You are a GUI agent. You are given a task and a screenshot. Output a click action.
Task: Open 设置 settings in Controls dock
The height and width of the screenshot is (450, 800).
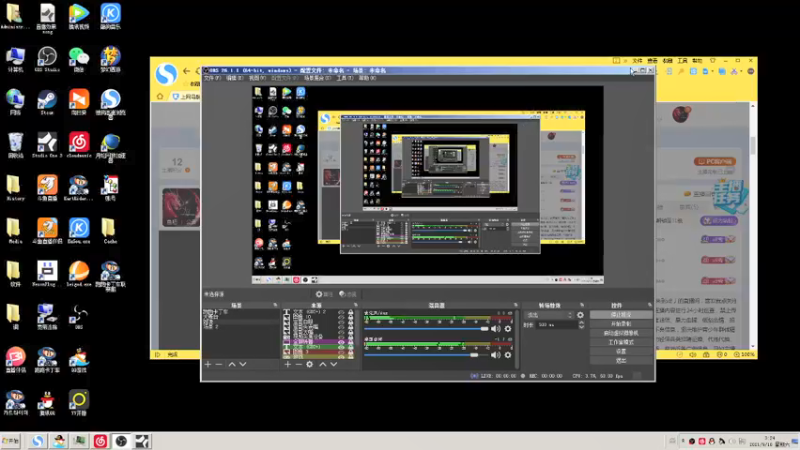[x=621, y=352]
